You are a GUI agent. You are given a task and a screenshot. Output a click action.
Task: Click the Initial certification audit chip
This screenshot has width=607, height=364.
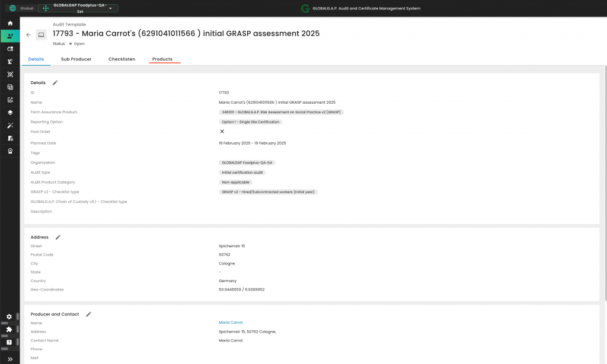(x=242, y=173)
